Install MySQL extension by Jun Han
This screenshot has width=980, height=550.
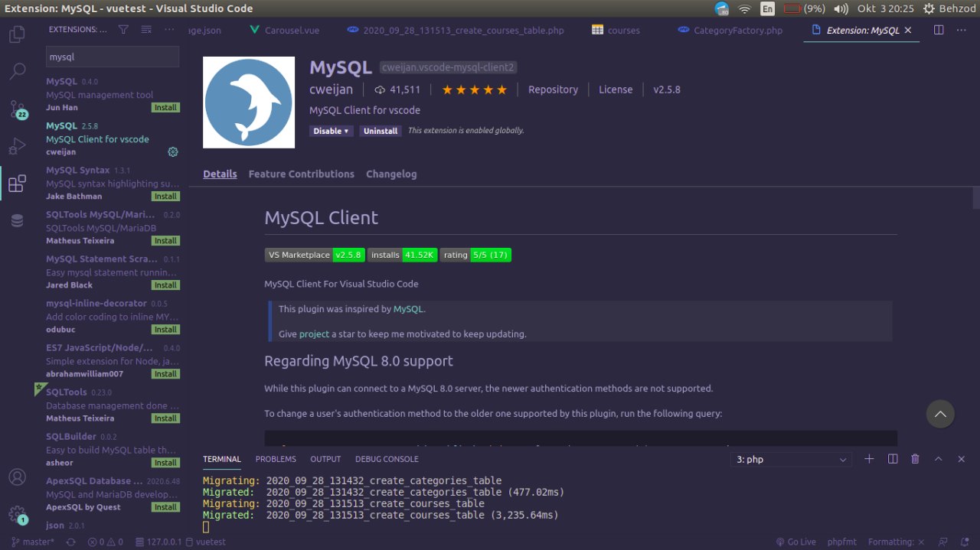pos(165,108)
